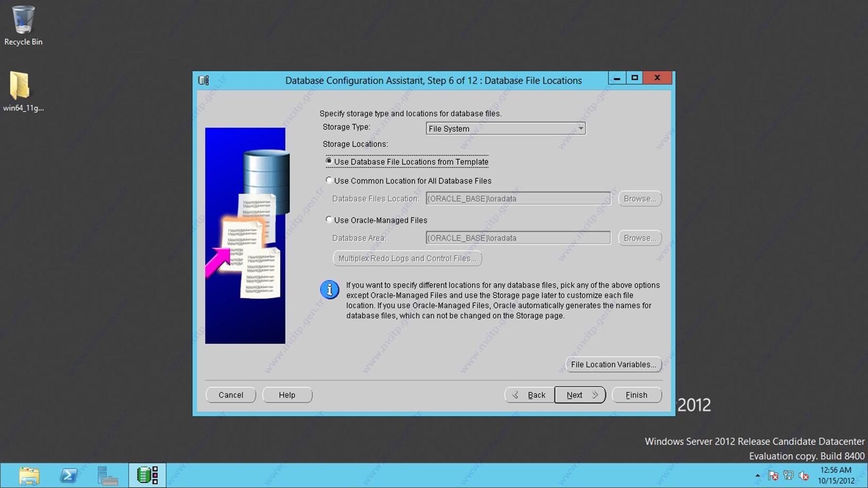Close the Database Configuration Assistant window

pyautogui.click(x=657, y=78)
